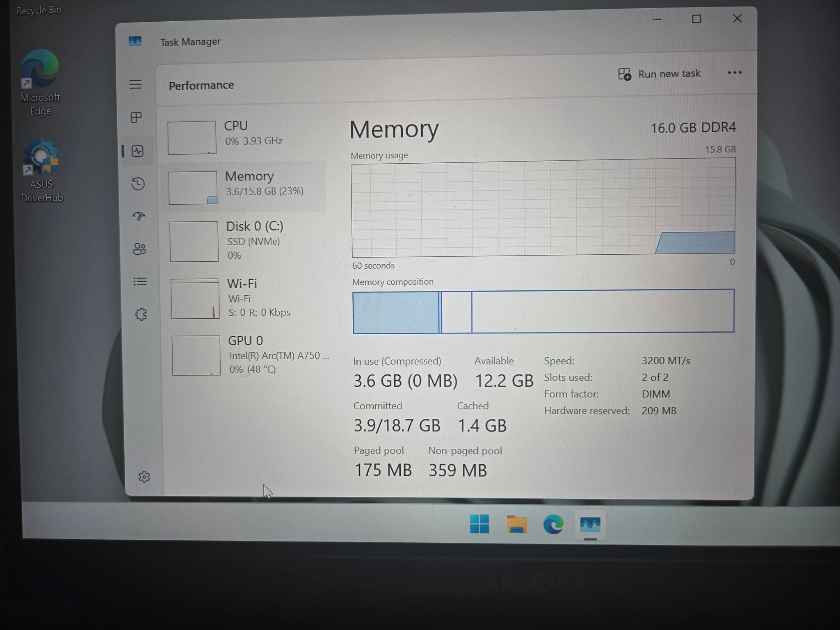Open the three-dot more options menu

(734, 73)
